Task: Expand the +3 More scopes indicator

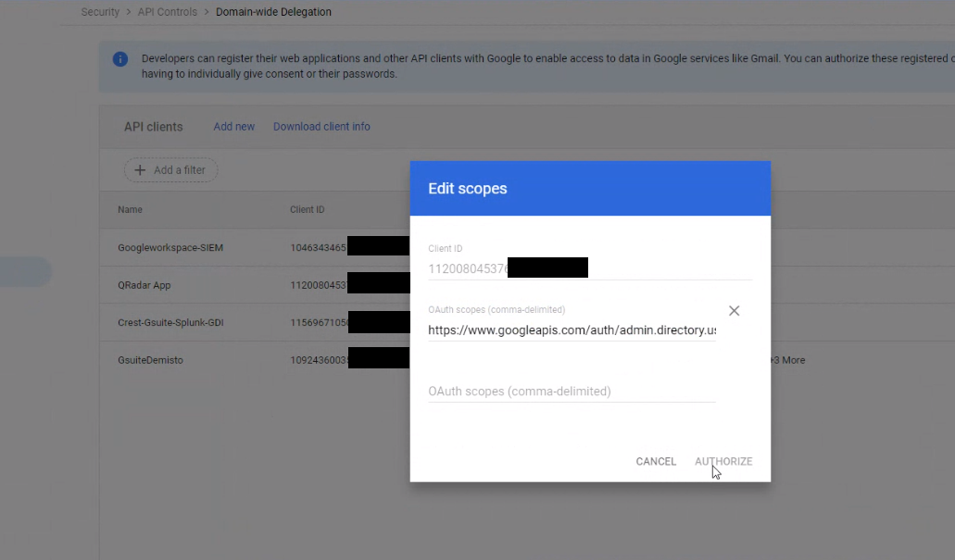Action: click(786, 360)
